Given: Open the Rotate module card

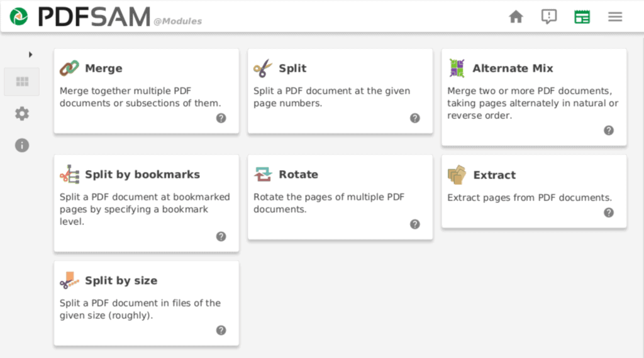Looking at the screenshot, I should (x=340, y=197).
